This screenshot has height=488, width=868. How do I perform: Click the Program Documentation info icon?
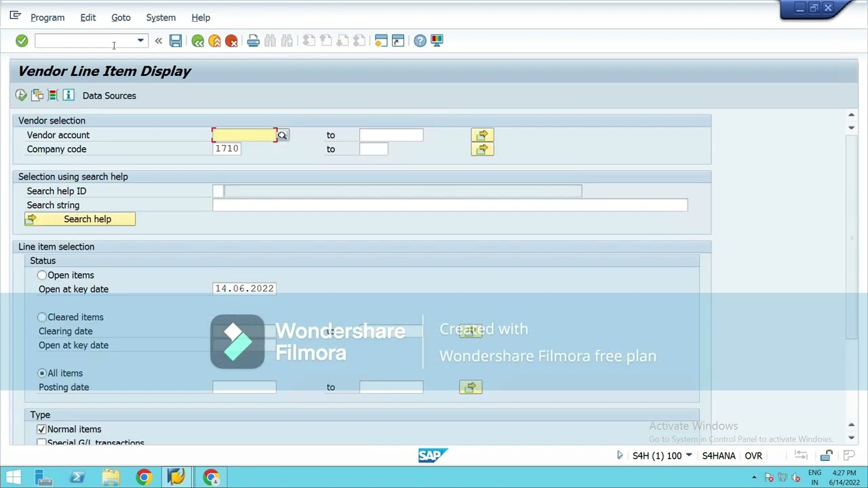(x=68, y=96)
